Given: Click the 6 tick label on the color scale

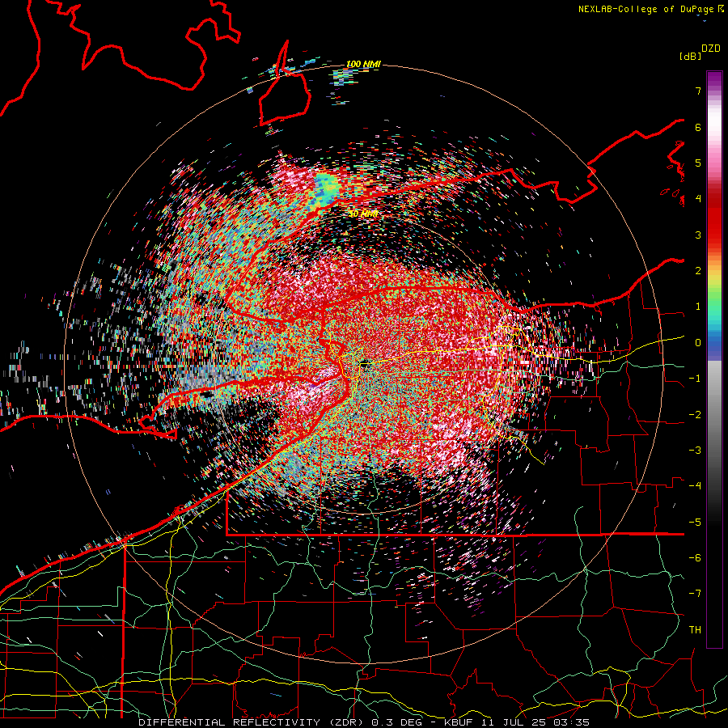Looking at the screenshot, I should (698, 127).
